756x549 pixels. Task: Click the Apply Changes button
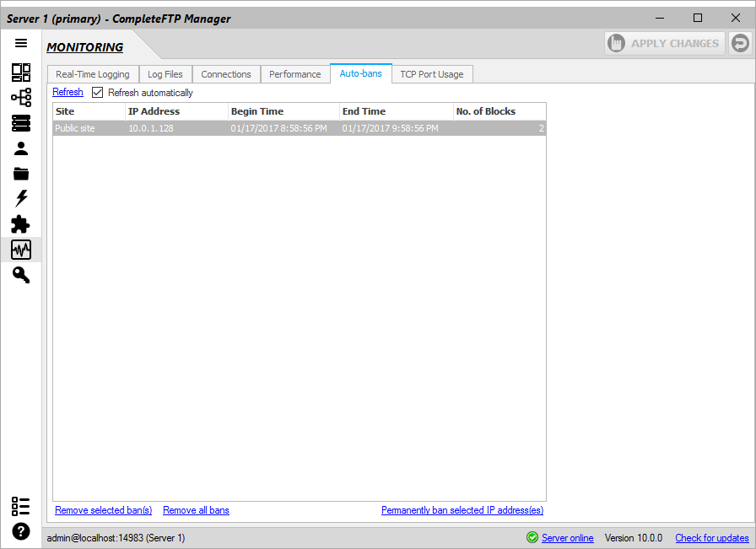coord(664,43)
